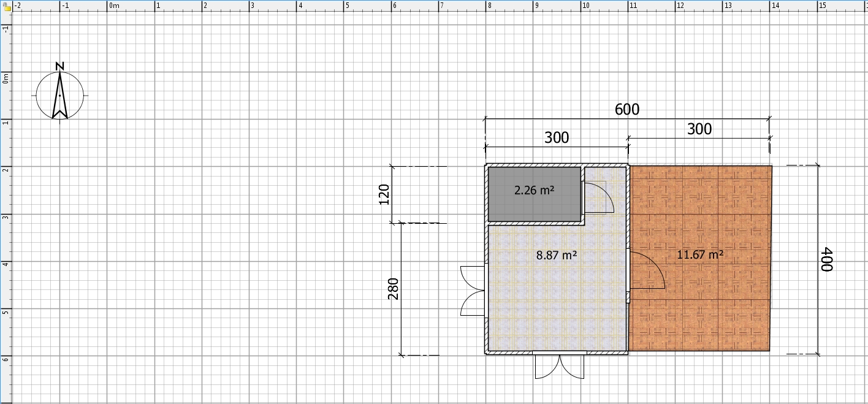Select the door beside the 2.26 m² room
Viewport: 868px width, 404px height.
tap(596, 197)
